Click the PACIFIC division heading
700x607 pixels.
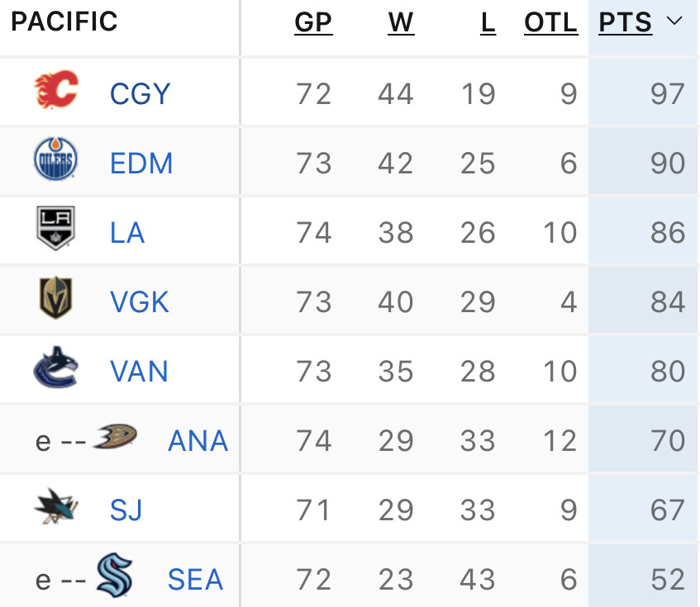point(64,22)
